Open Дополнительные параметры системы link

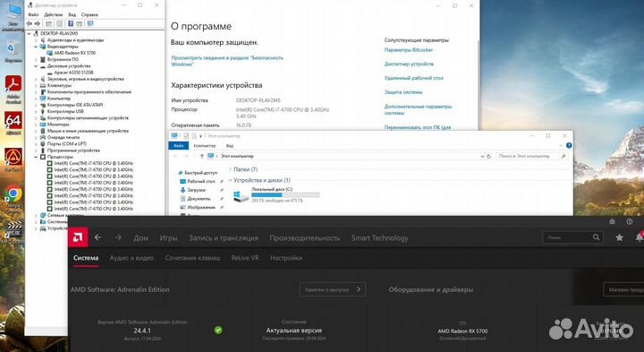[418, 109]
